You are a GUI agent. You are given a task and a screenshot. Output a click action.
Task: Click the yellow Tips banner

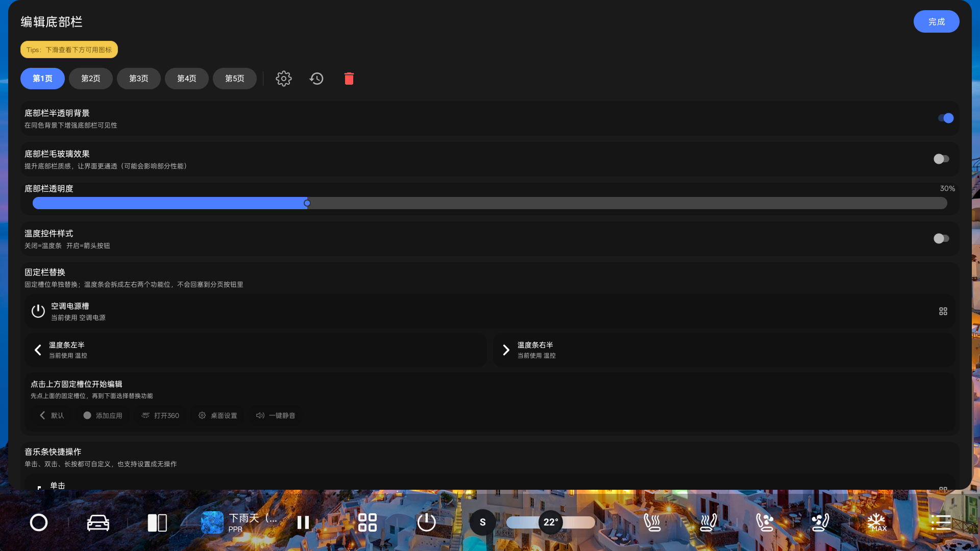point(69,49)
